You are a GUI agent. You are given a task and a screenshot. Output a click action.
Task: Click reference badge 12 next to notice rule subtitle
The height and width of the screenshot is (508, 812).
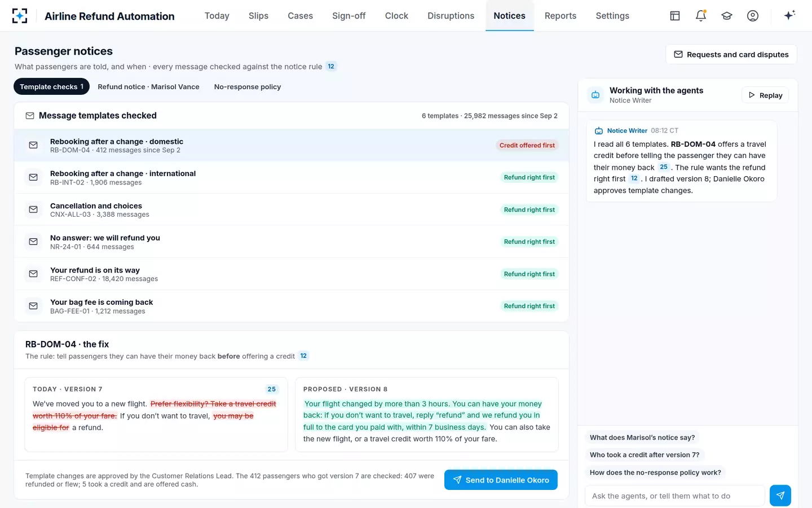(x=331, y=67)
